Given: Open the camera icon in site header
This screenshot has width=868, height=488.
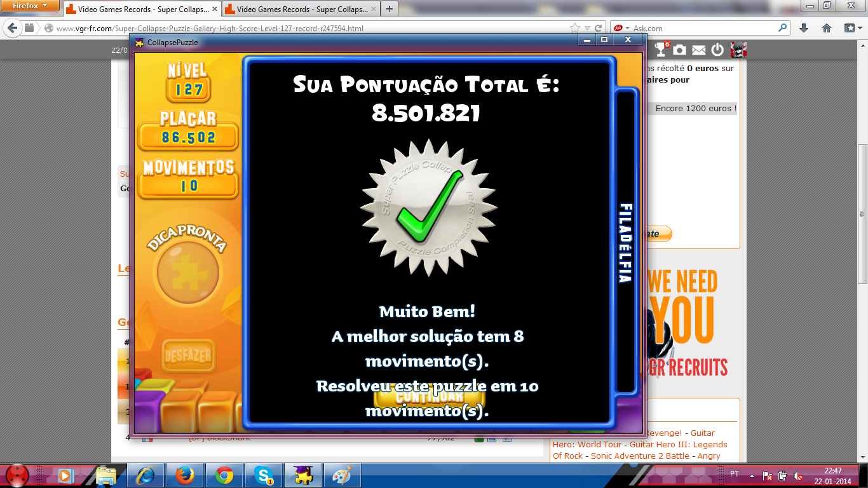Looking at the screenshot, I should [680, 50].
